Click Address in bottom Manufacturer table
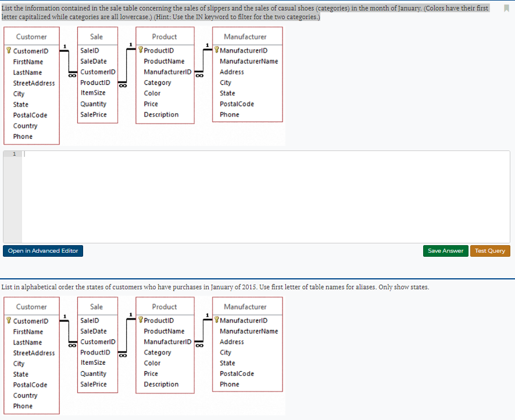 232,342
